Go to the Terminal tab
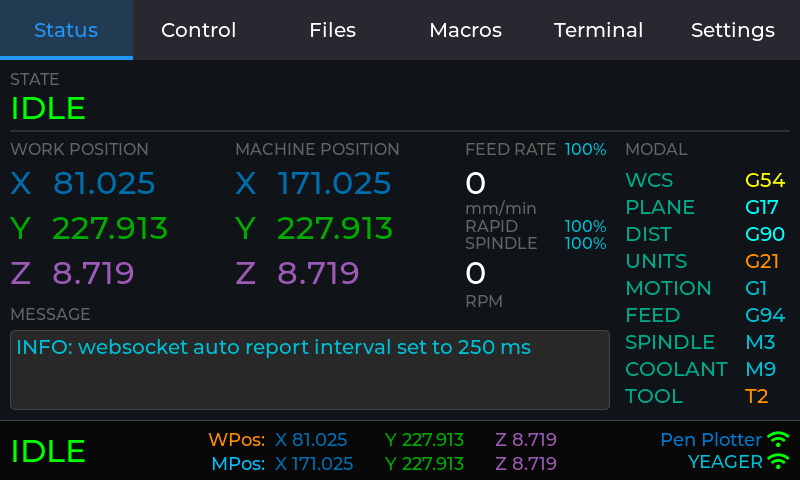The image size is (800, 480). pyautogui.click(x=598, y=30)
